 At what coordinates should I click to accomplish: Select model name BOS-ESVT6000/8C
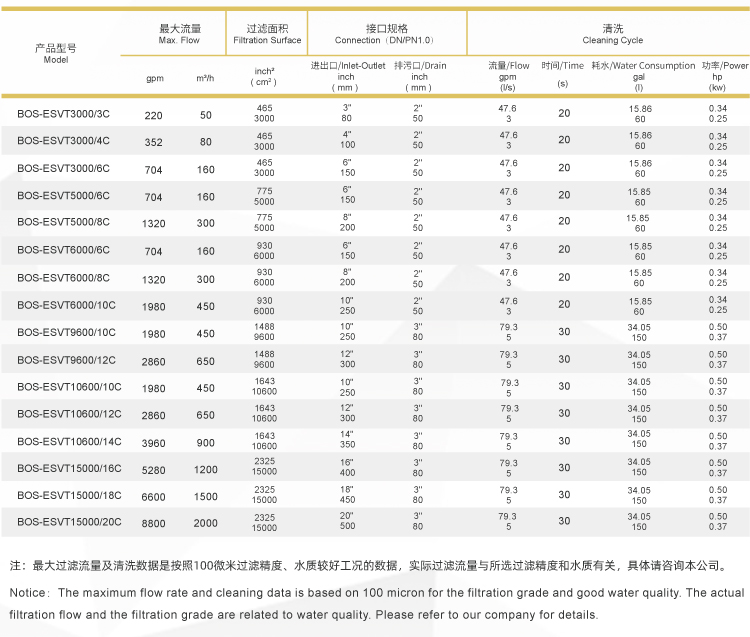pos(63,277)
